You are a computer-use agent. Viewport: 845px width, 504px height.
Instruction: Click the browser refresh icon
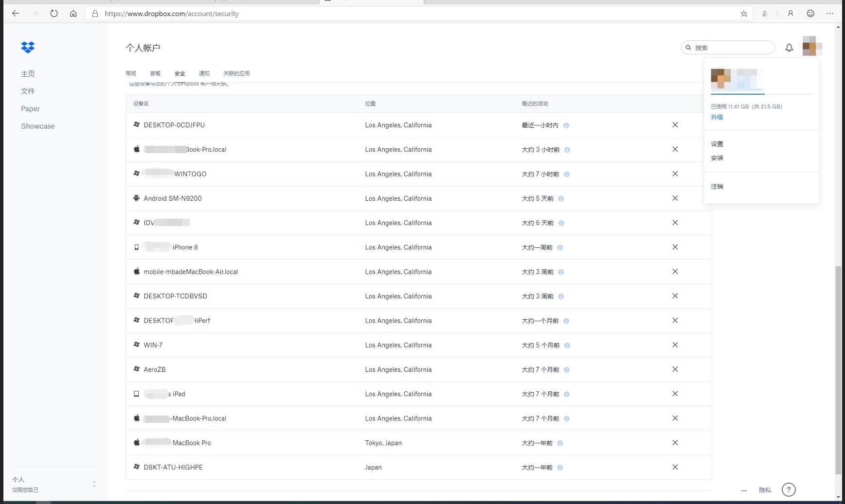pos(54,14)
